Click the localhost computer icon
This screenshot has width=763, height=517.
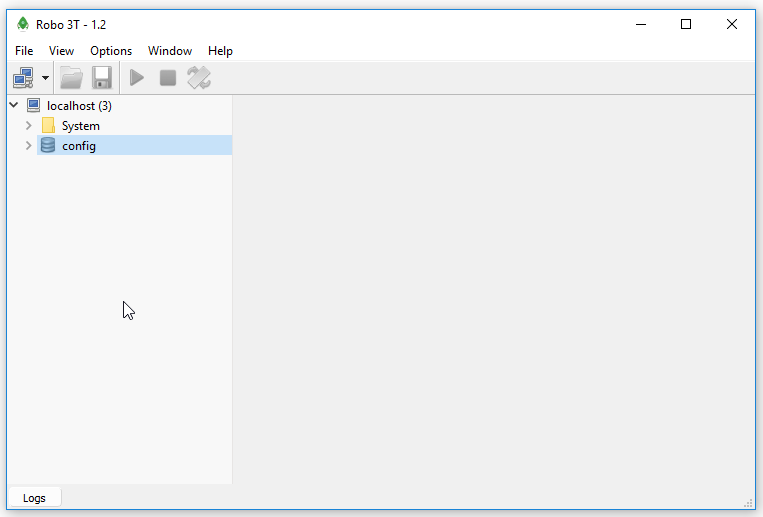34,105
